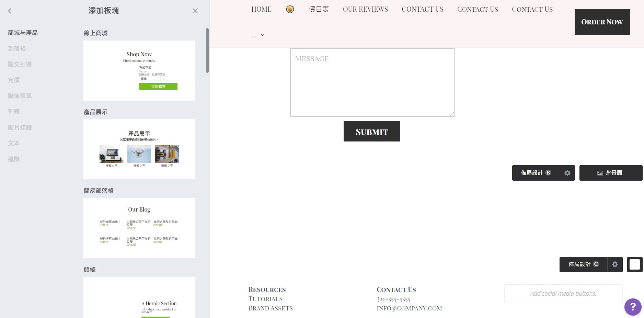644x318 pixels.
Task: Select the 圖片媒體 category
Action: [x=20, y=128]
